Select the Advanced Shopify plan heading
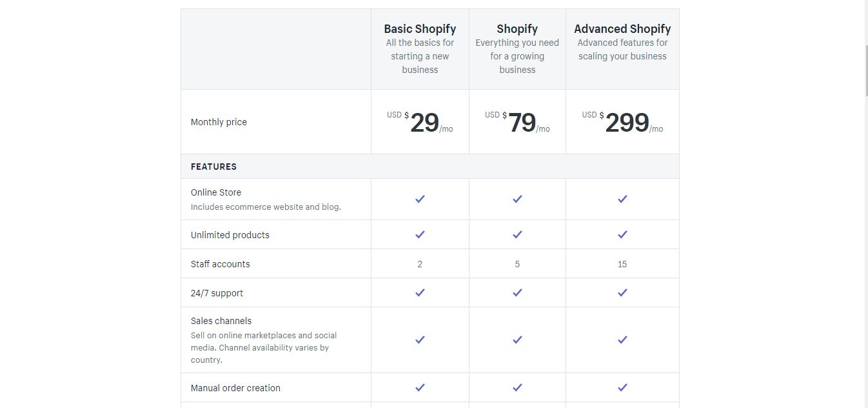 [622, 28]
